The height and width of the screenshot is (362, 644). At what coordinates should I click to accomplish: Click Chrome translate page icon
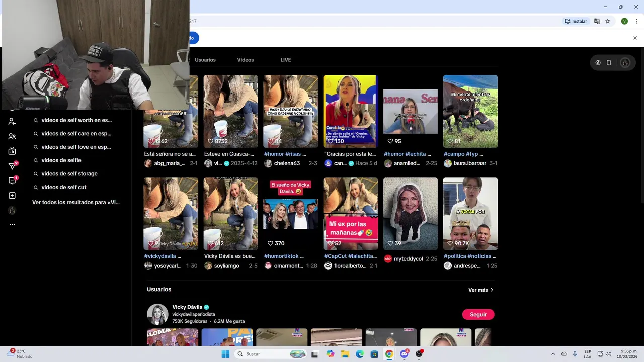pyautogui.click(x=597, y=21)
